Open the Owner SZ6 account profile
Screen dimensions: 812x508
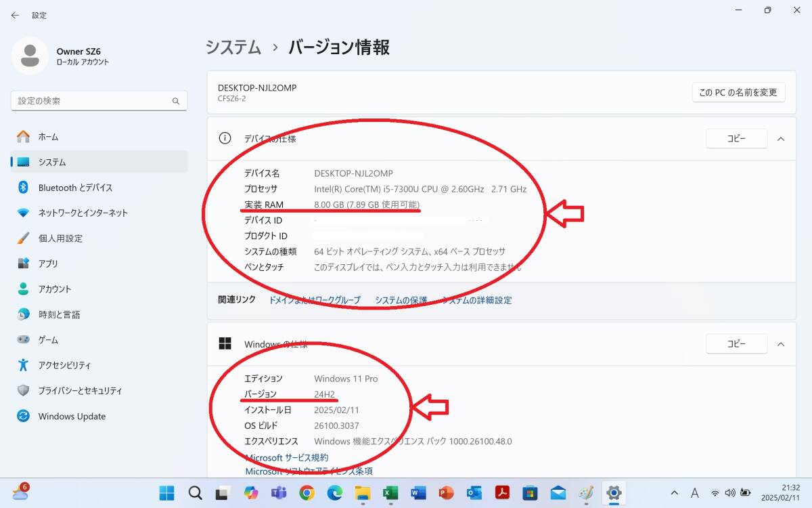click(61, 56)
